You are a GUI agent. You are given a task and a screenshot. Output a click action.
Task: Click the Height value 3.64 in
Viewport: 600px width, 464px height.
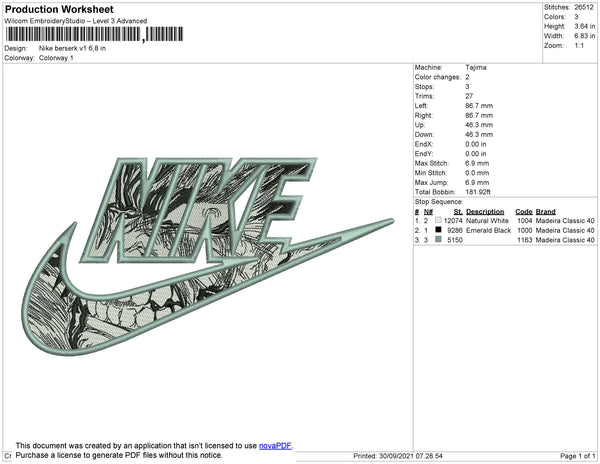[x=584, y=26]
